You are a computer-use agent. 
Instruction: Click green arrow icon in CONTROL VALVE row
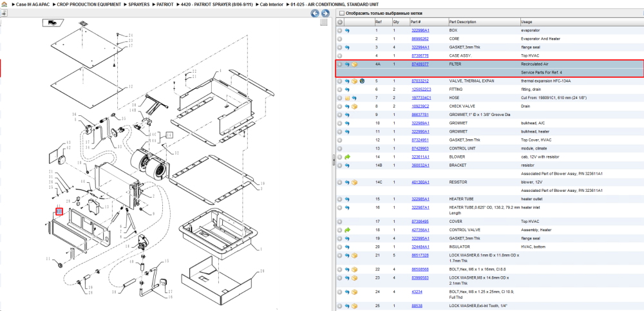[347, 230]
